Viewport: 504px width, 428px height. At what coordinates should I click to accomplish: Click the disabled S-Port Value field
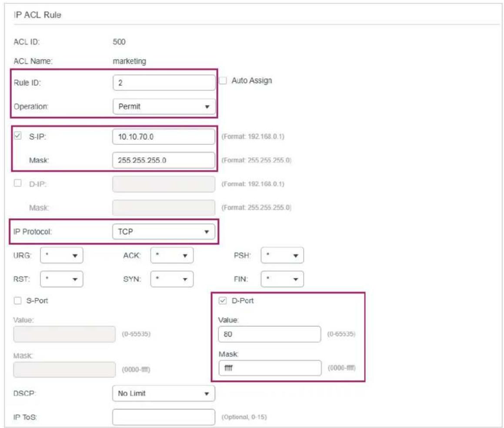pos(64,334)
